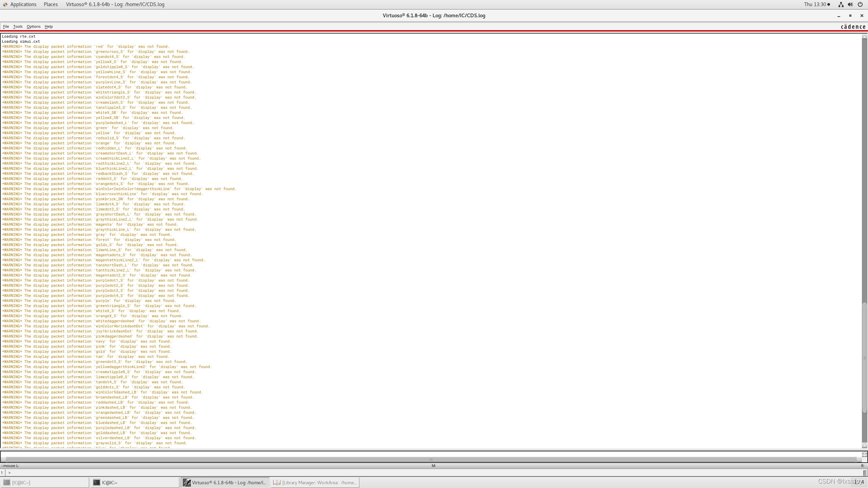Click the 'Loading rte.cxt' log line
The width and height of the screenshot is (868, 488).
[x=19, y=36]
